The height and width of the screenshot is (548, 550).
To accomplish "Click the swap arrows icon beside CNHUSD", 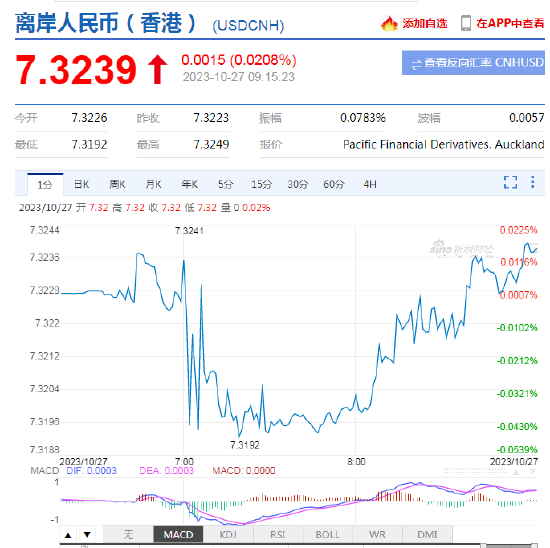I will pyautogui.click(x=416, y=64).
